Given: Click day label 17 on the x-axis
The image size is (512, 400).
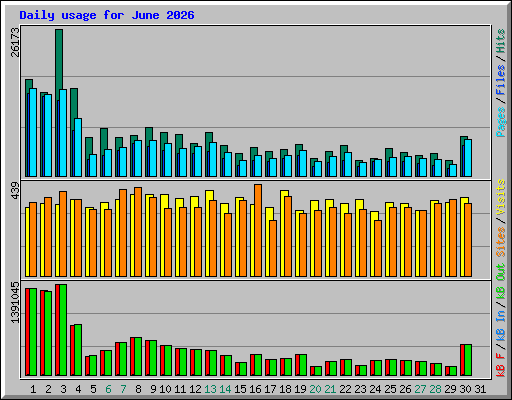Looking at the screenshot, I should point(270,389).
